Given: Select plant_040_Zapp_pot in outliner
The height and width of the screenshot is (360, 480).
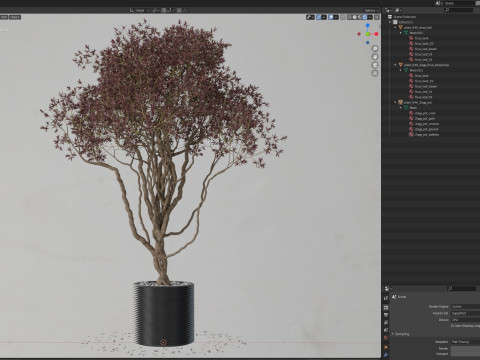Looking at the screenshot, I should [x=418, y=102].
